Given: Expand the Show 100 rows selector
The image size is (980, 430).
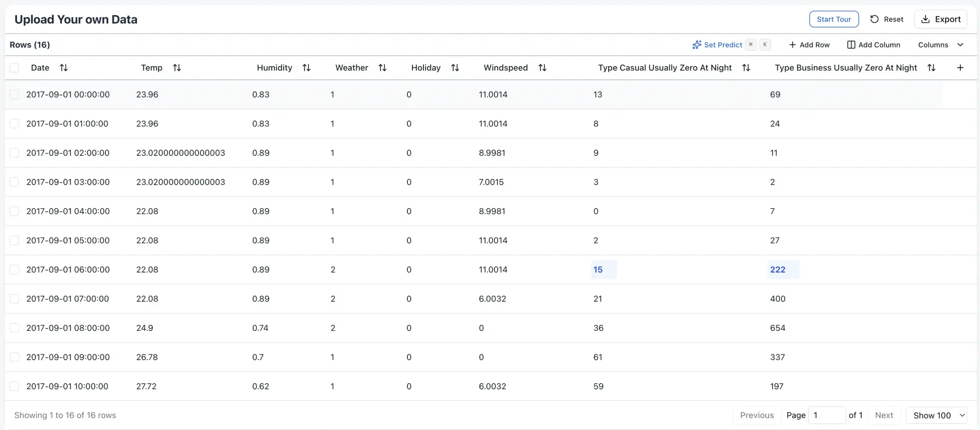Looking at the screenshot, I should pyautogui.click(x=936, y=415).
